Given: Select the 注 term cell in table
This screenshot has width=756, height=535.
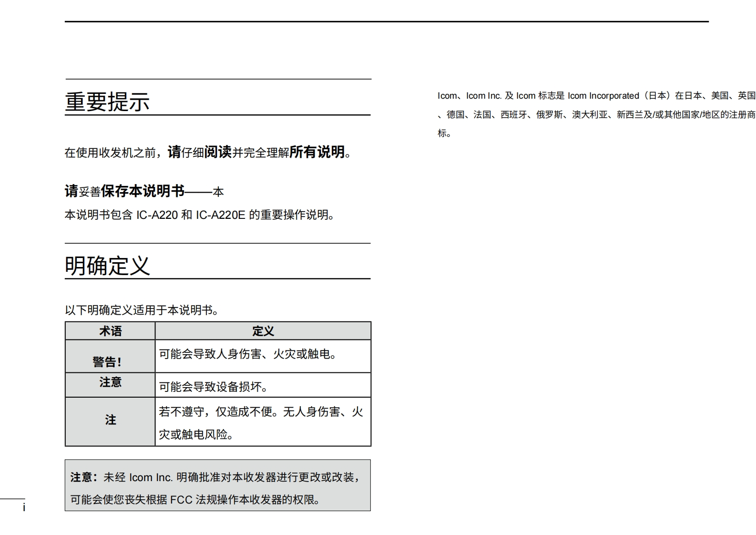Looking at the screenshot, I should pos(110,420).
